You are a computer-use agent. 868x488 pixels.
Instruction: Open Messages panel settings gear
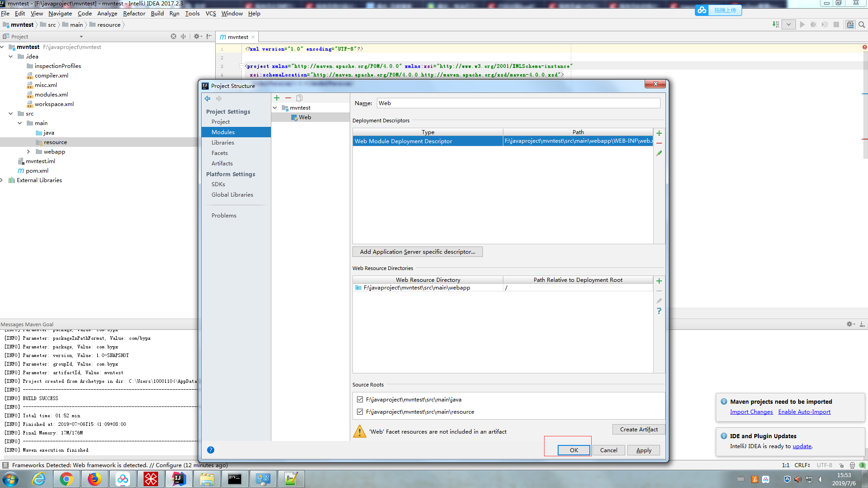(849, 324)
